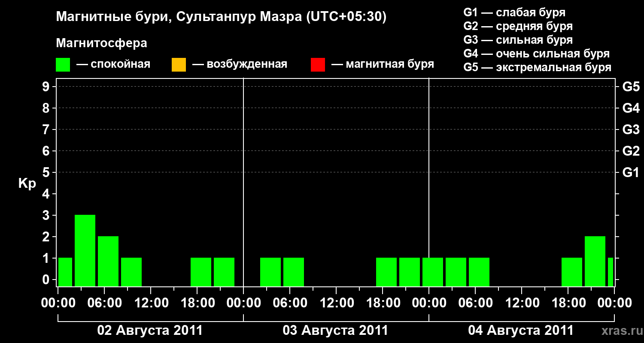Select the Kp 1 bar starting near 18:00 on 03 August

[x=386, y=272]
